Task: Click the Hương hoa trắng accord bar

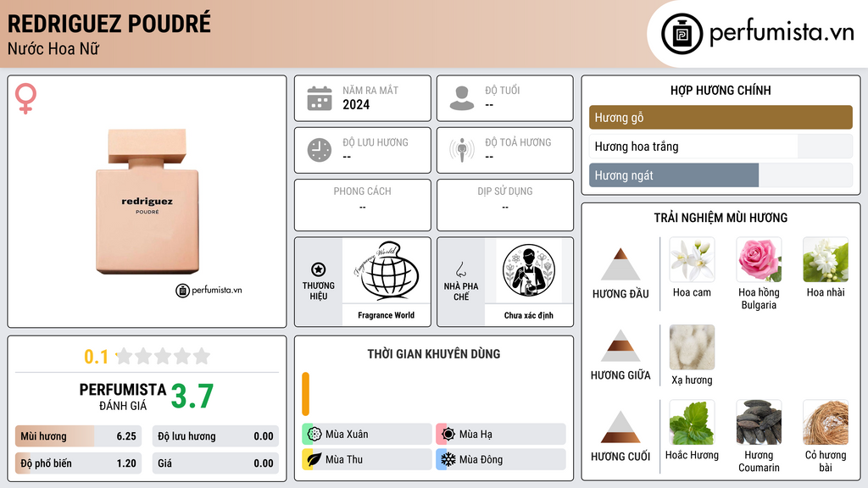Action: 721,146
